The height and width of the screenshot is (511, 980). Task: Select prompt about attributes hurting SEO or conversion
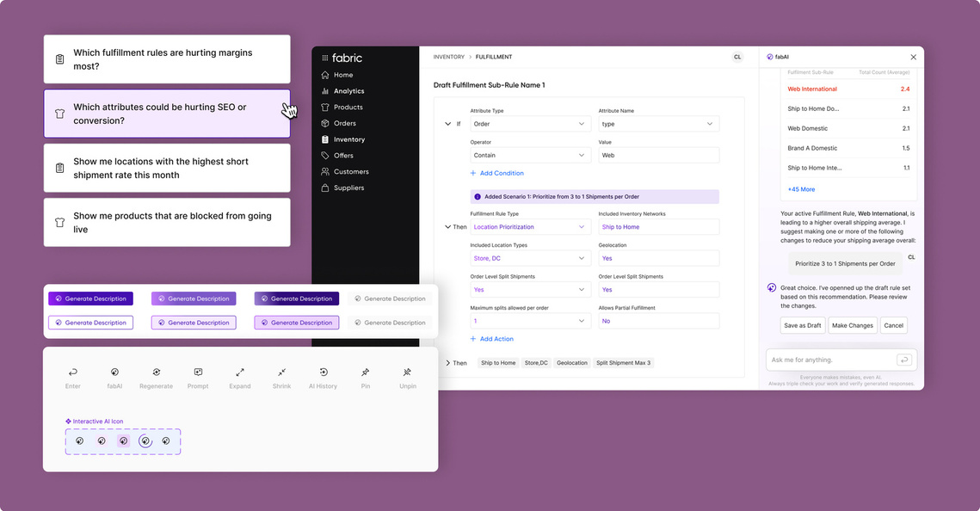point(167,114)
